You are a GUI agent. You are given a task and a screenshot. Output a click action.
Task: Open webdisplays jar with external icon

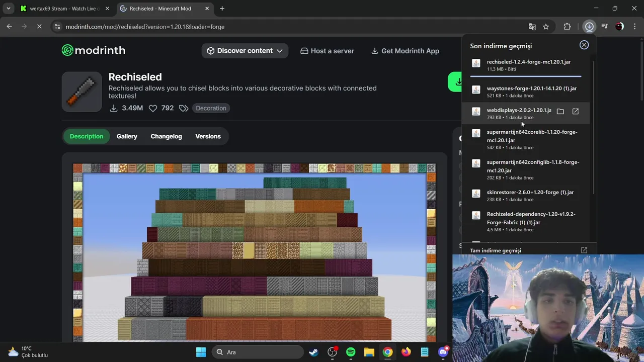pos(576,112)
